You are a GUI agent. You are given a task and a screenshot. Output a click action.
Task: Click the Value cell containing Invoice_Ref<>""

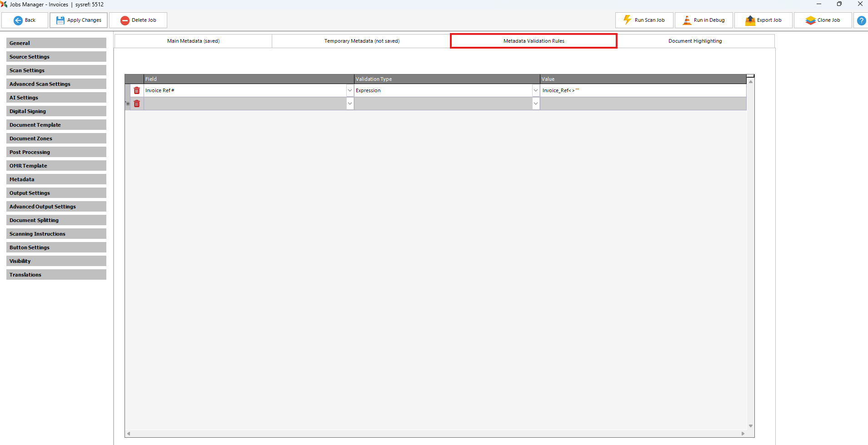point(643,90)
